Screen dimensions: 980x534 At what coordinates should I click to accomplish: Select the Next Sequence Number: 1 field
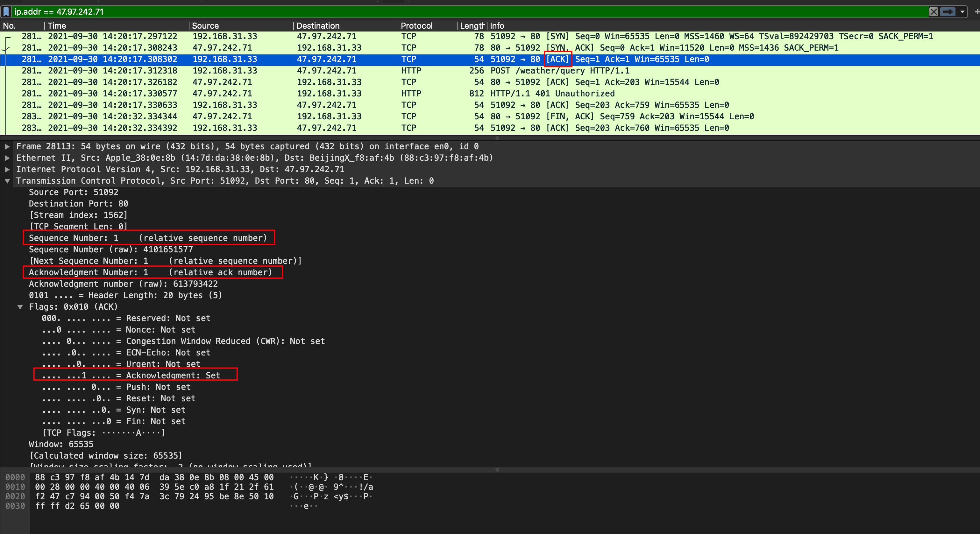(166, 261)
